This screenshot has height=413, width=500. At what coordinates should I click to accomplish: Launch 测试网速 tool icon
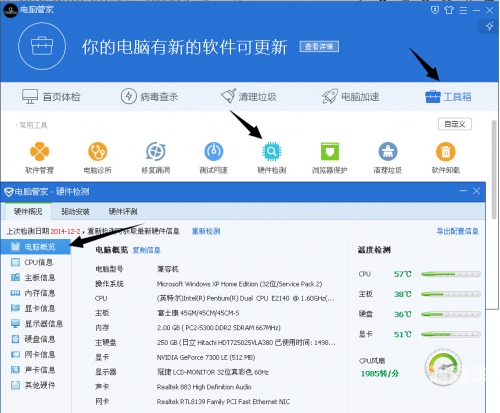tap(213, 152)
